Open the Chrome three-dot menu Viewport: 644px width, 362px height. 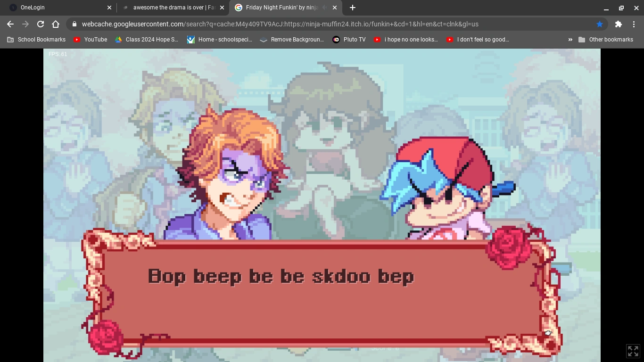[634, 24]
